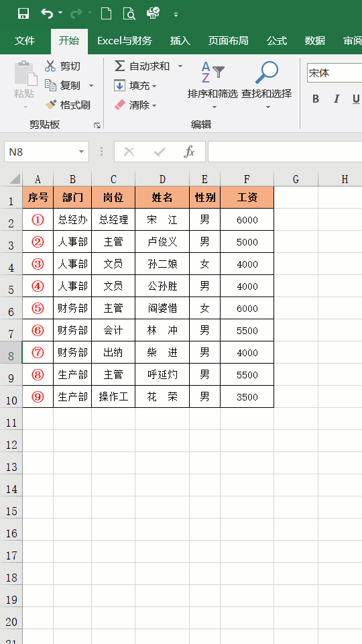This screenshot has width=362, height=644.
Task: Open the 填充 fill menu
Action: tap(135, 85)
